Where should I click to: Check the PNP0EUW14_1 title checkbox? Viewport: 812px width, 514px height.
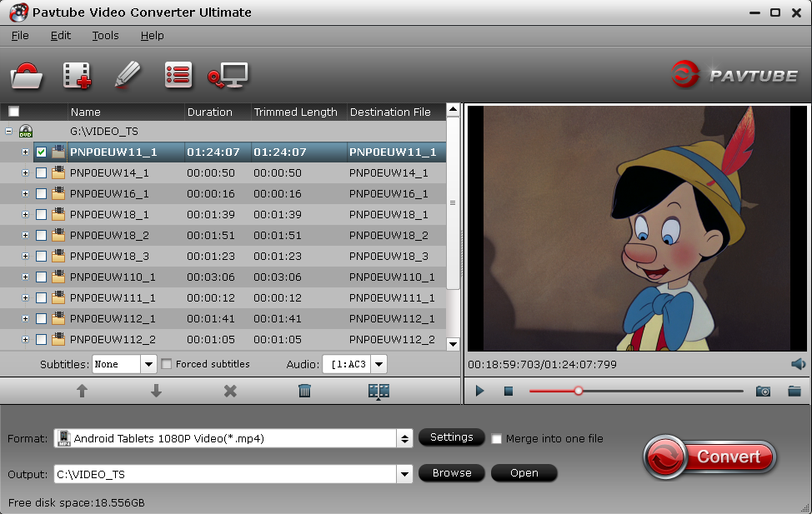coord(41,173)
